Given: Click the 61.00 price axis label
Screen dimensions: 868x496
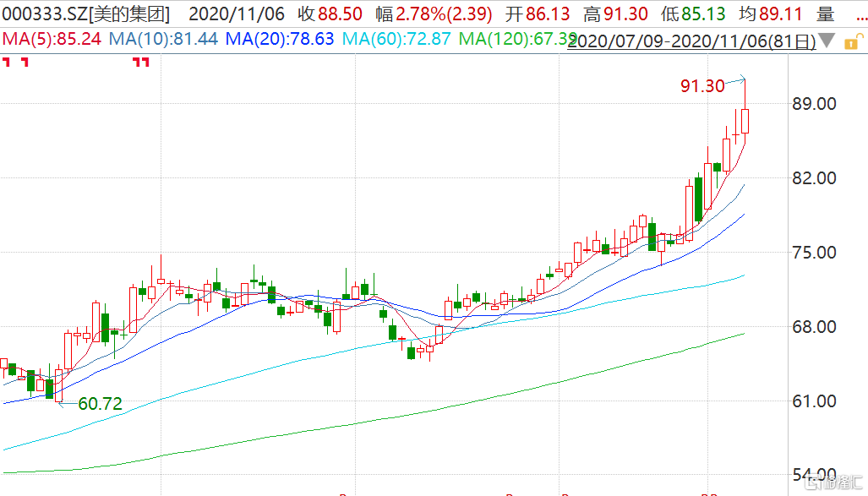Looking at the screenshot, I should [814, 401].
